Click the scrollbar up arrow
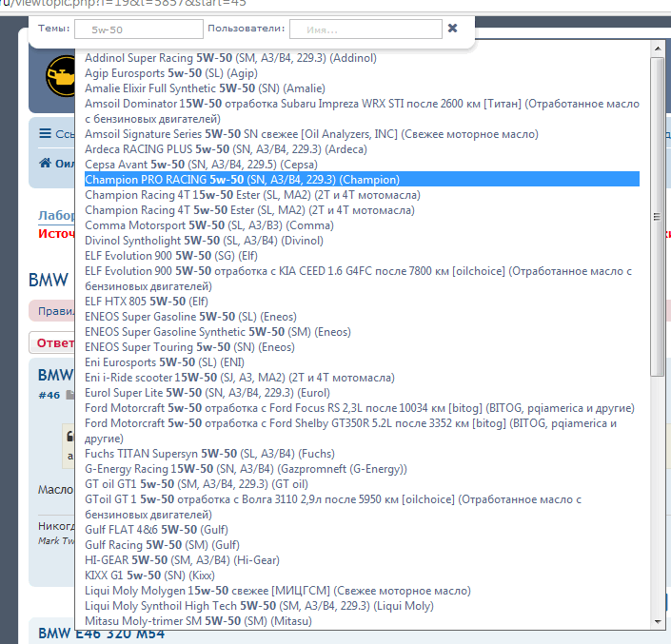Screen dimensions: 671x644 [657, 49]
